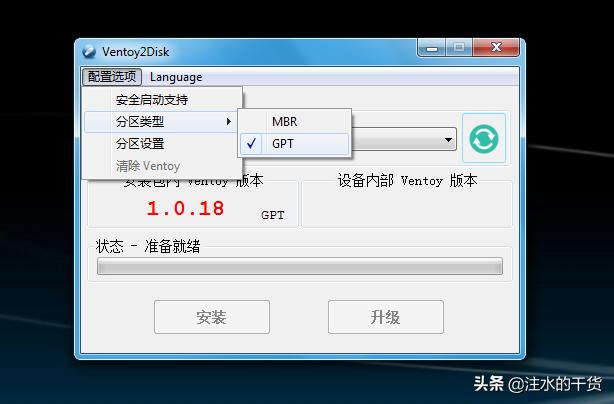
Task: Select MBR partition style
Action: (294, 121)
